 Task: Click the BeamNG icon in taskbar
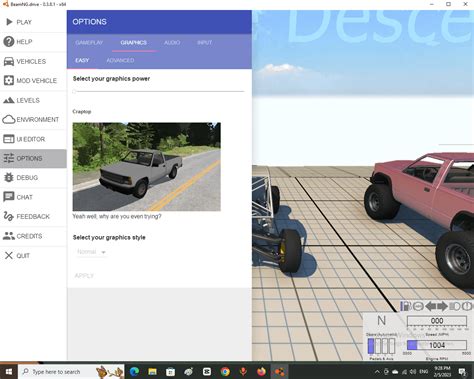[x=279, y=371]
